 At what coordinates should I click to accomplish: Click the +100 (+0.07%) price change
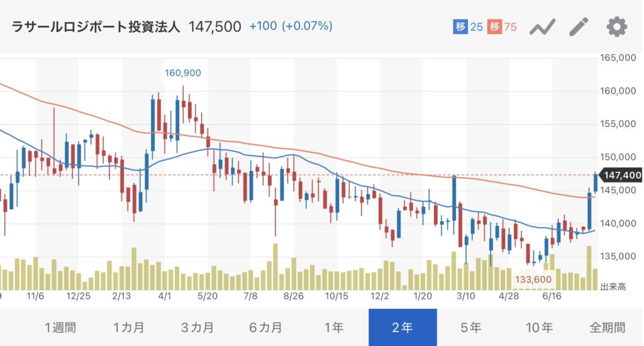click(291, 26)
